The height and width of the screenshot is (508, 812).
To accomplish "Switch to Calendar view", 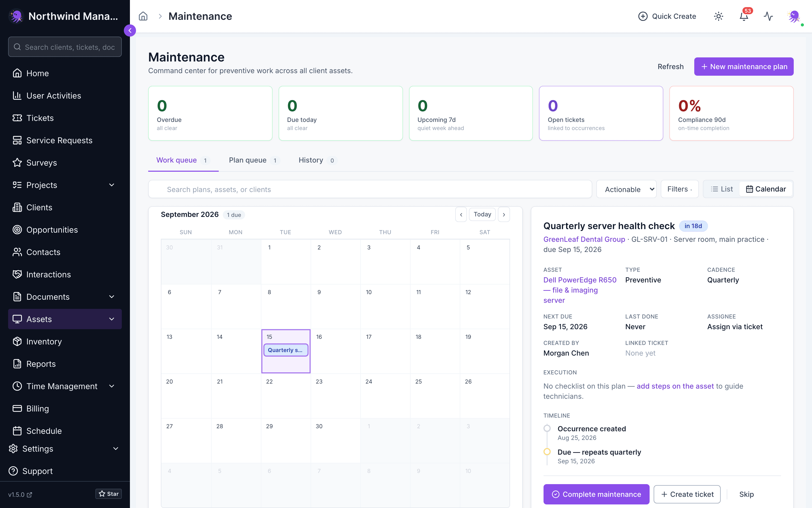I will coord(766,189).
